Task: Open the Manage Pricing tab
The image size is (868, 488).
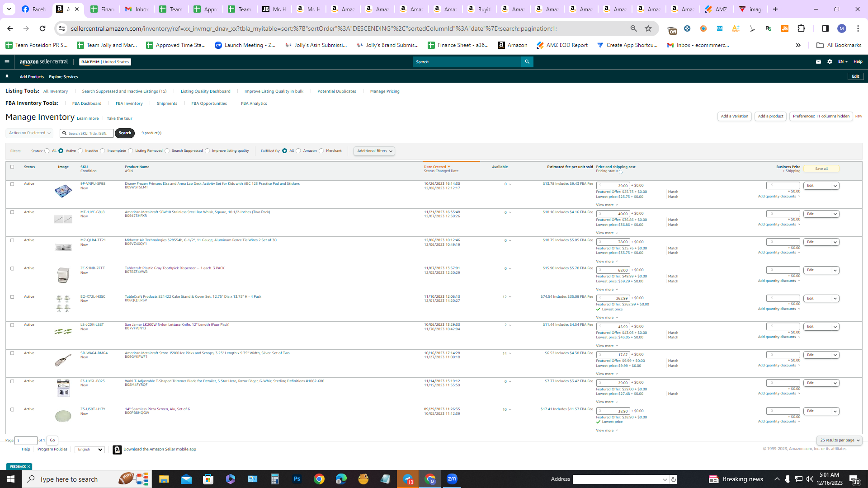Action: click(385, 91)
